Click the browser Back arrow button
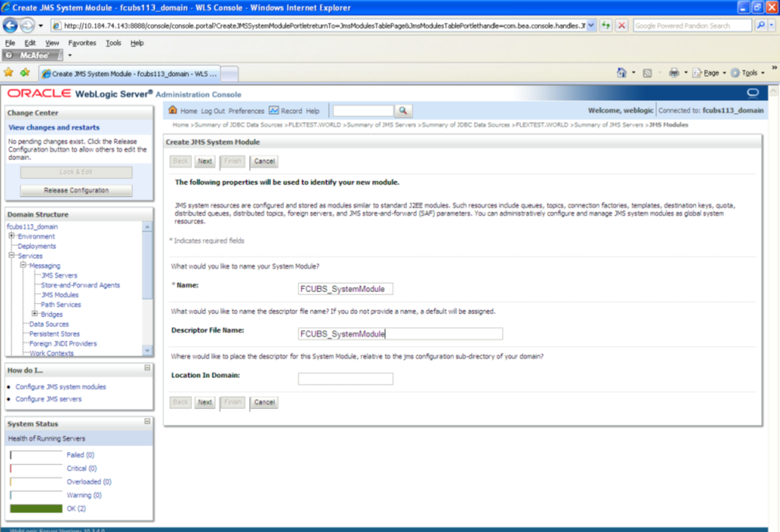Viewport: 780px width, 532px height. coord(10,25)
